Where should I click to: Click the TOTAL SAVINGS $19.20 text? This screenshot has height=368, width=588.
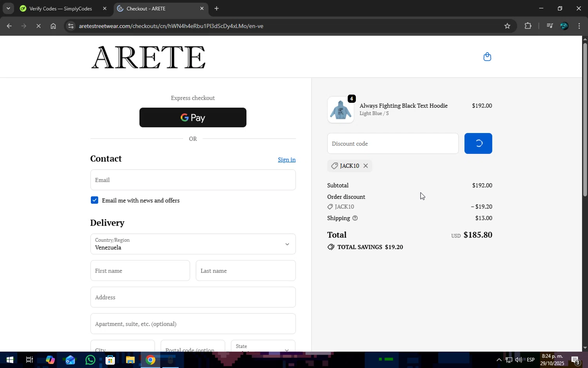coord(370,247)
